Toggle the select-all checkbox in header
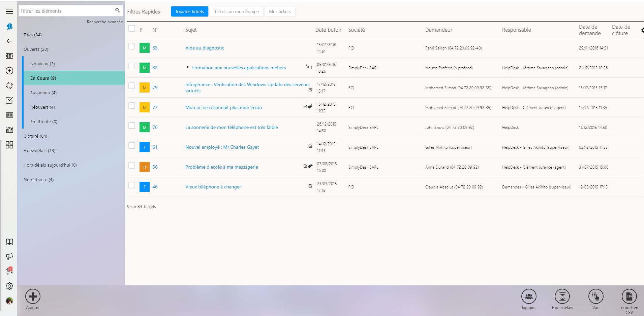This screenshot has height=316, width=644. coord(132,28)
